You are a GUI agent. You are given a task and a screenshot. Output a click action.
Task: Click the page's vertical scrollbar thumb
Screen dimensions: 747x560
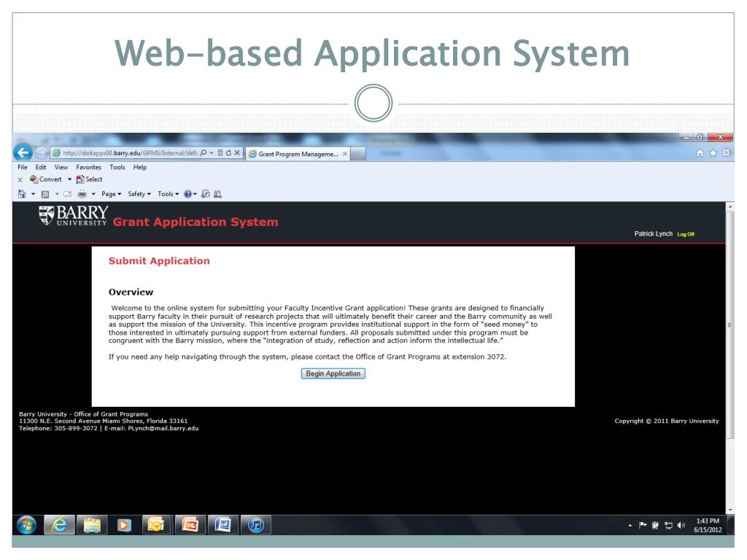(729, 324)
